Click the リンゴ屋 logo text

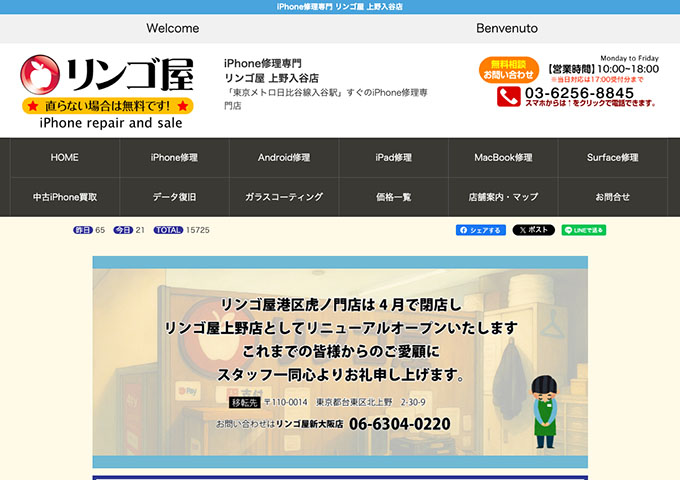(x=130, y=74)
